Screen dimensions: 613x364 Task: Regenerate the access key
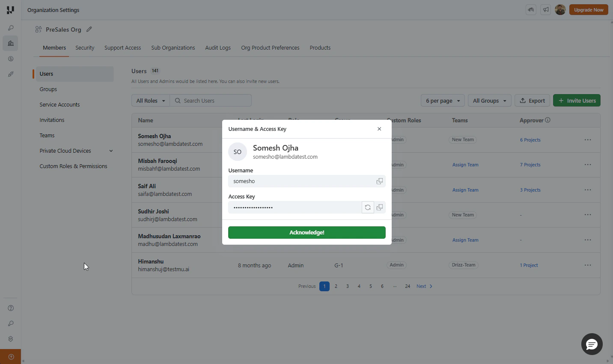coord(368,207)
